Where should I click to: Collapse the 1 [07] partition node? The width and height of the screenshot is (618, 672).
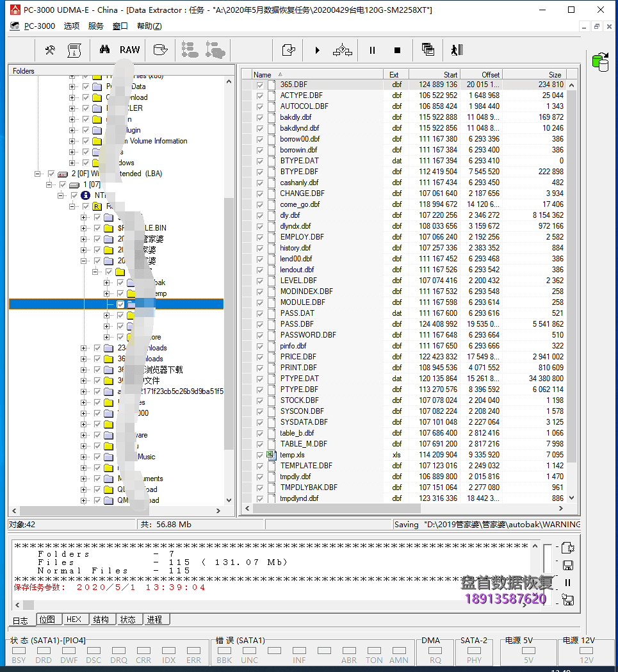[49, 184]
